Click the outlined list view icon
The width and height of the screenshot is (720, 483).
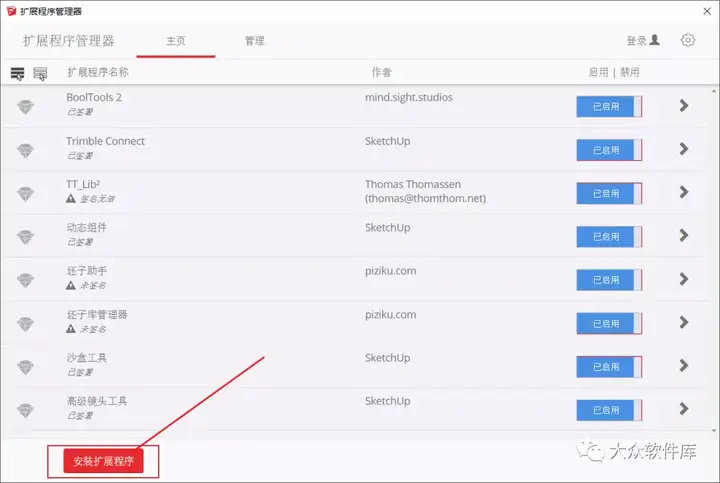coord(40,73)
